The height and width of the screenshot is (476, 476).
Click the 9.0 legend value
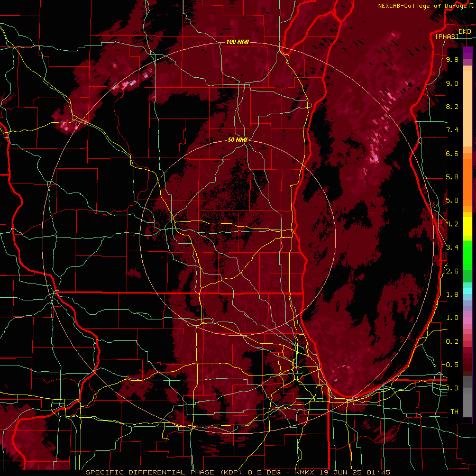click(x=452, y=84)
